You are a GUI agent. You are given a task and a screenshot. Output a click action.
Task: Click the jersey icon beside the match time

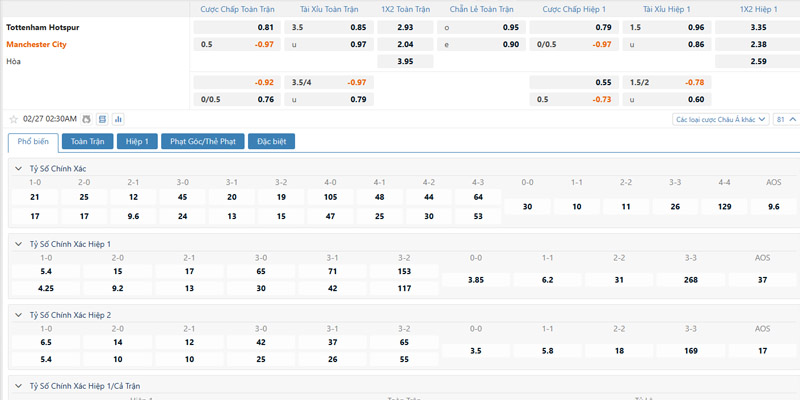pos(86,119)
